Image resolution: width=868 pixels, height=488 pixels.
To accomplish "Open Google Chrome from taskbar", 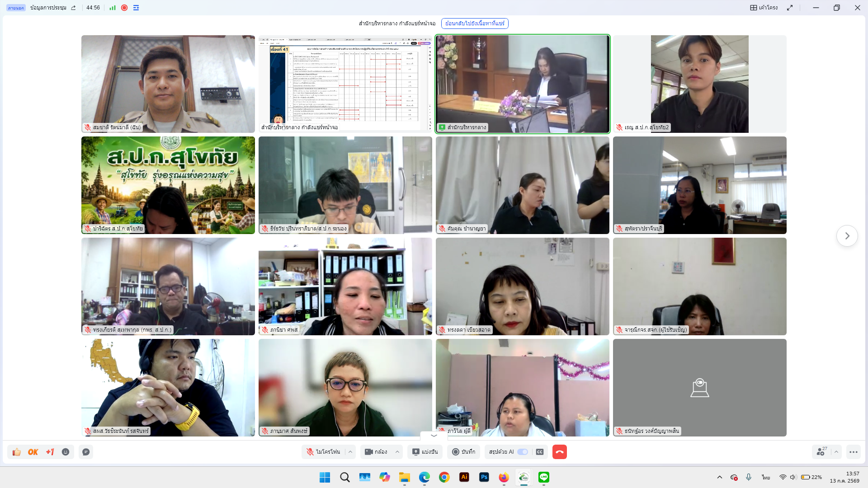I will point(444,477).
